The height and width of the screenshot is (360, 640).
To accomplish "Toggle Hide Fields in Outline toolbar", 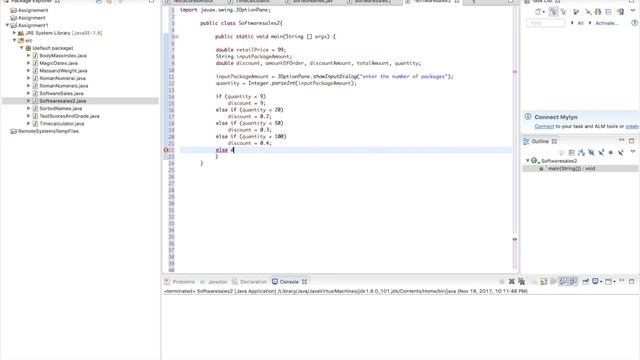I will tap(591, 152).
